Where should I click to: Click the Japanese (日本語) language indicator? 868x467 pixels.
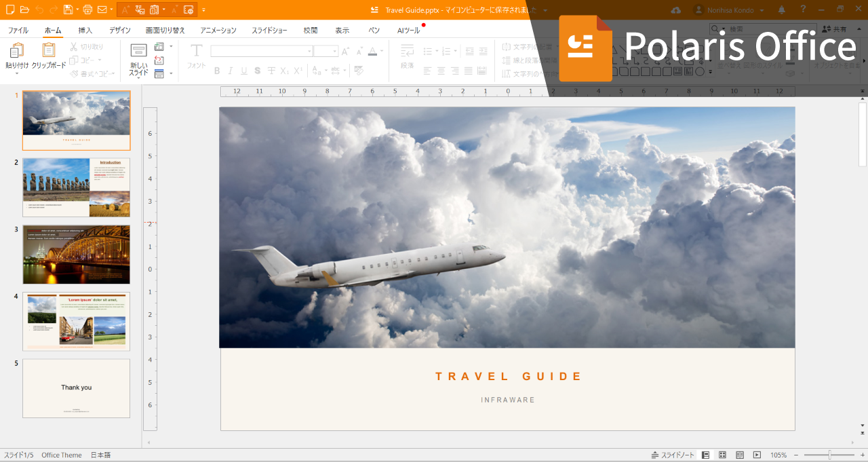tap(100, 455)
